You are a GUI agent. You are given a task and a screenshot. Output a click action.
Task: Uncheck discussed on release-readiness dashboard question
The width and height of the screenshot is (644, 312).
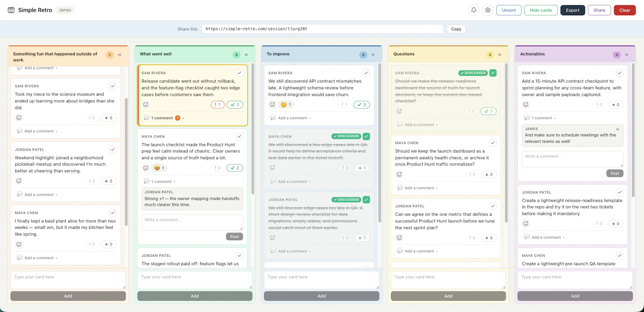(x=493, y=73)
